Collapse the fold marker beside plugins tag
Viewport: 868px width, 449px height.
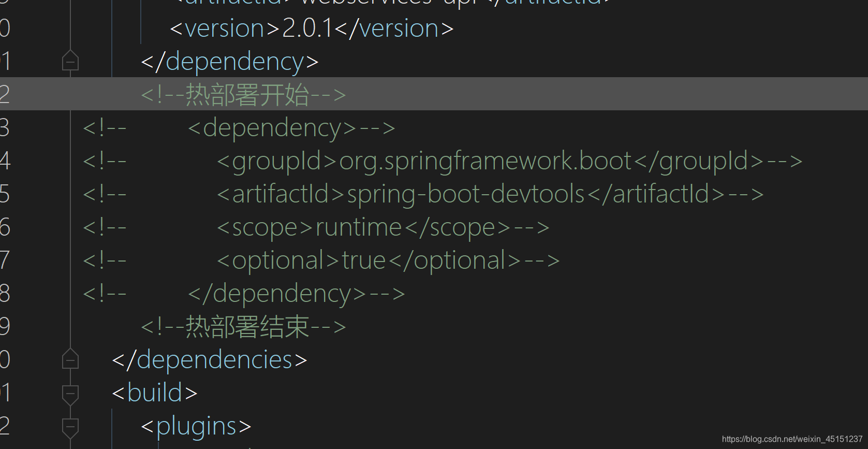coord(70,427)
